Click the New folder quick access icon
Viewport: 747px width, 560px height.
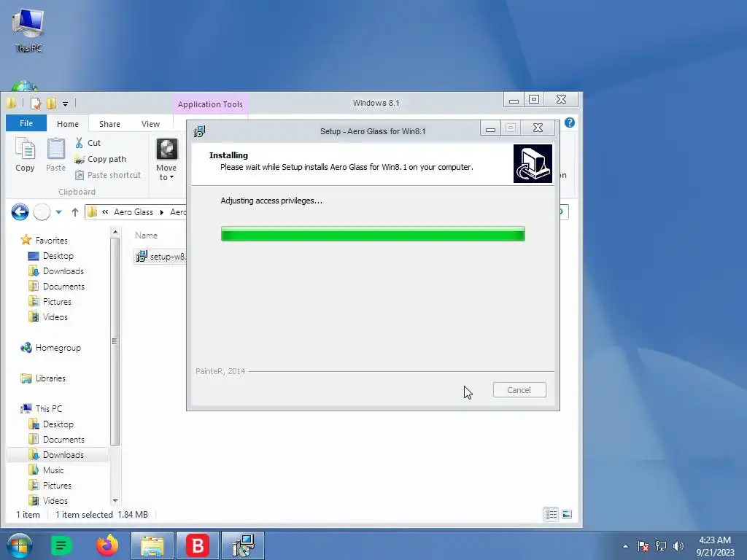pyautogui.click(x=52, y=104)
